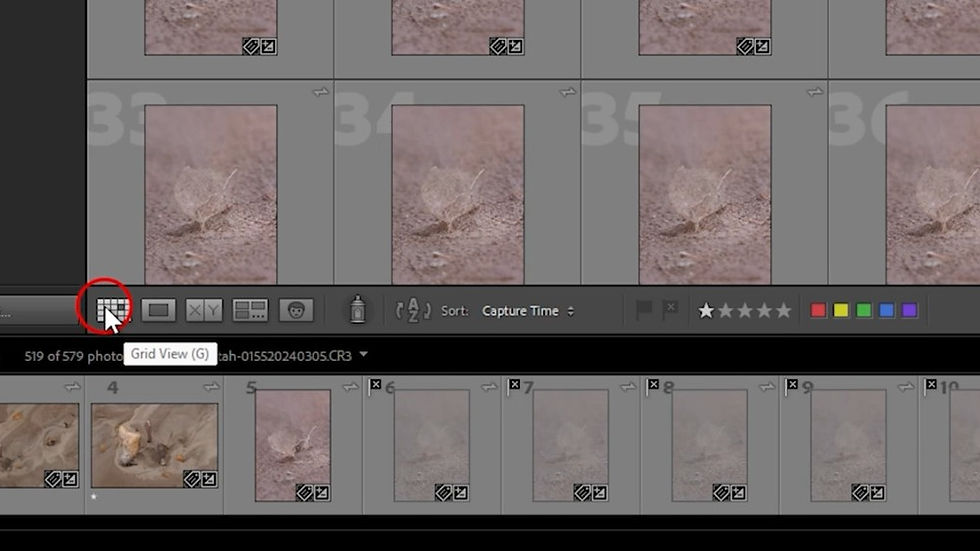Toggle rejected flag on filmstrip photo 8

pos(653,385)
